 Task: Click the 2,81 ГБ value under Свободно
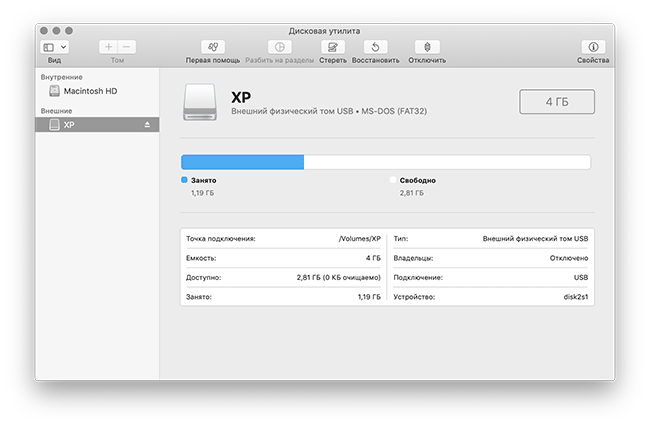coord(412,193)
